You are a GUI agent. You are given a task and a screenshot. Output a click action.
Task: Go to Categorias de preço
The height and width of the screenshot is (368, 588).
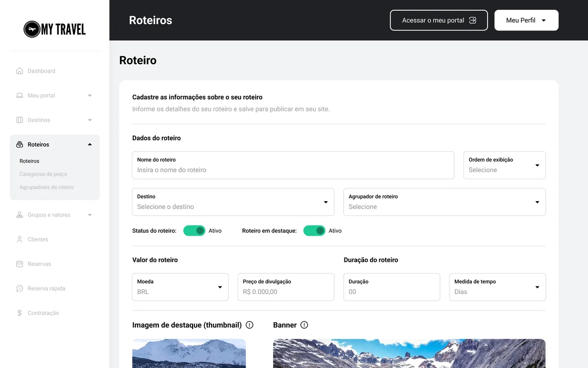point(43,174)
